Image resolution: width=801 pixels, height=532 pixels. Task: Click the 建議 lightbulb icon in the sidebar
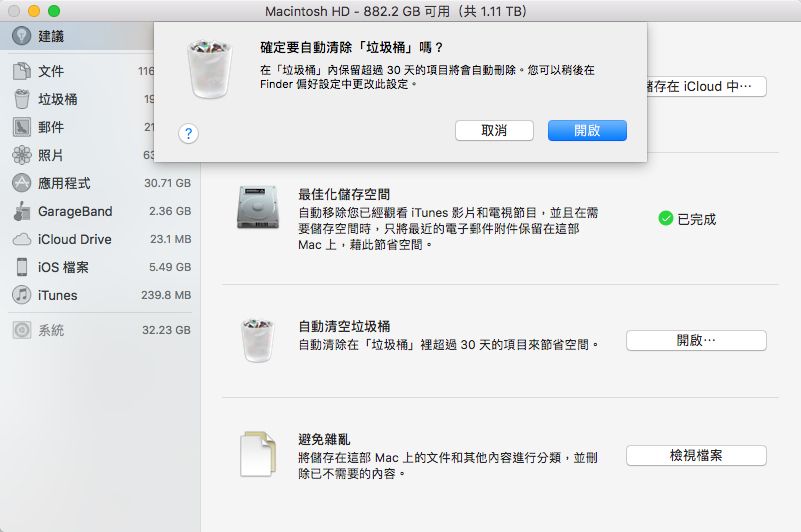[21, 36]
